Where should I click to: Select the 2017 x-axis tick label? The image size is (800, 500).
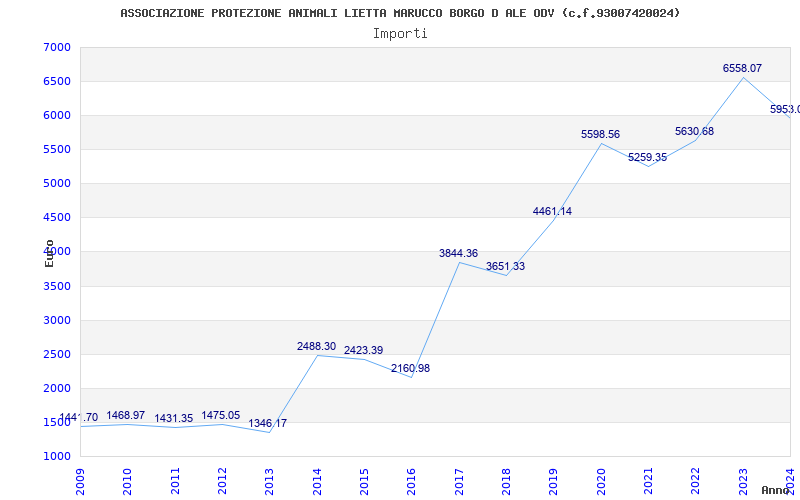tap(459, 482)
